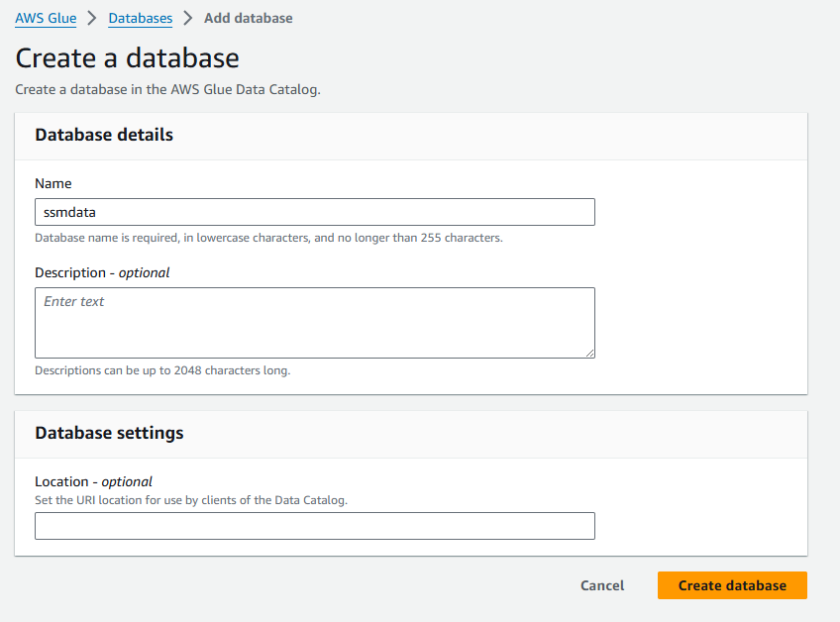Click the Name field label

(x=53, y=183)
